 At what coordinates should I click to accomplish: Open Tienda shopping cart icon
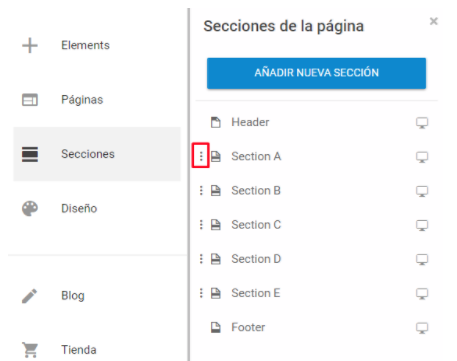(x=30, y=350)
